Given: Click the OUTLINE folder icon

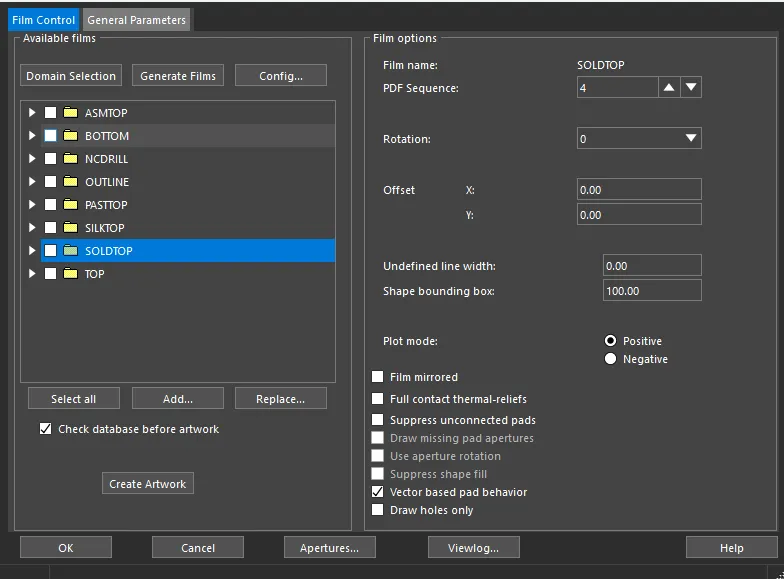Looking at the screenshot, I should (70, 182).
